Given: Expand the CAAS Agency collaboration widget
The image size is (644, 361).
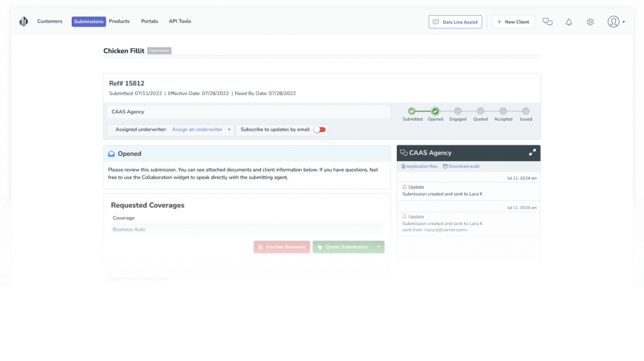Looking at the screenshot, I should (532, 152).
